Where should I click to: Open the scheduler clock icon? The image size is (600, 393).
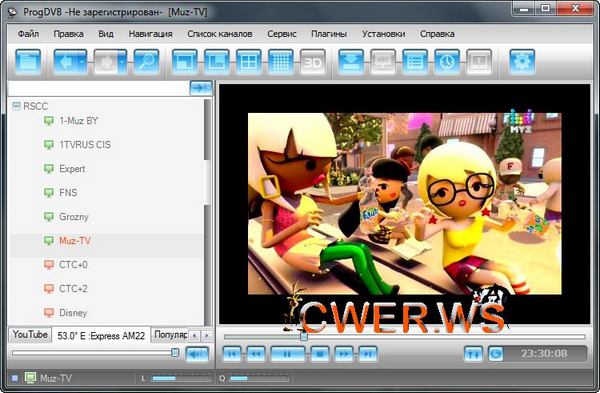pyautogui.click(x=447, y=62)
